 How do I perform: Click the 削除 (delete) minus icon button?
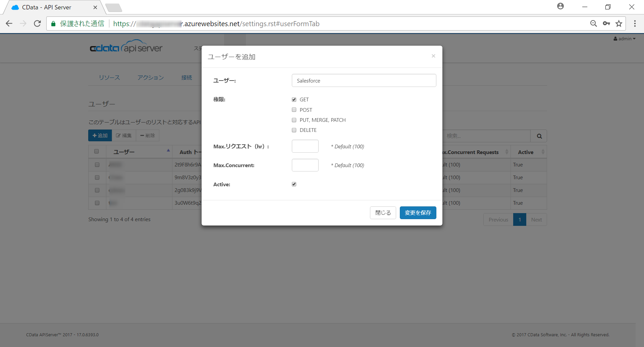coord(147,135)
